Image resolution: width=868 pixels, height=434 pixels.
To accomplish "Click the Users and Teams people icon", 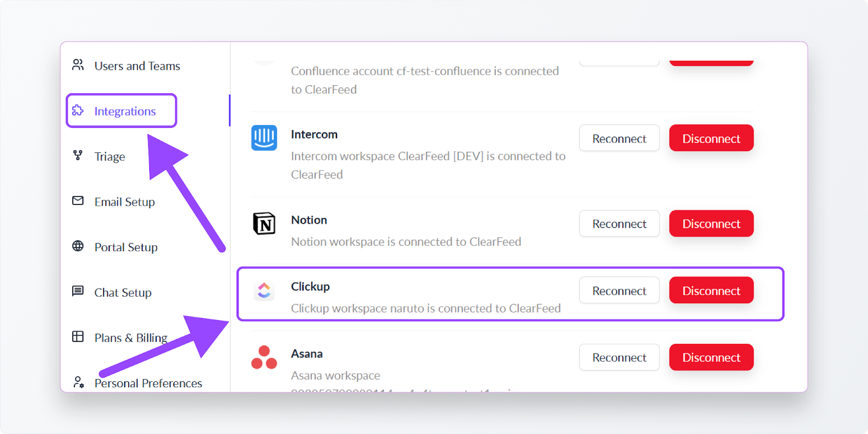I will point(78,65).
